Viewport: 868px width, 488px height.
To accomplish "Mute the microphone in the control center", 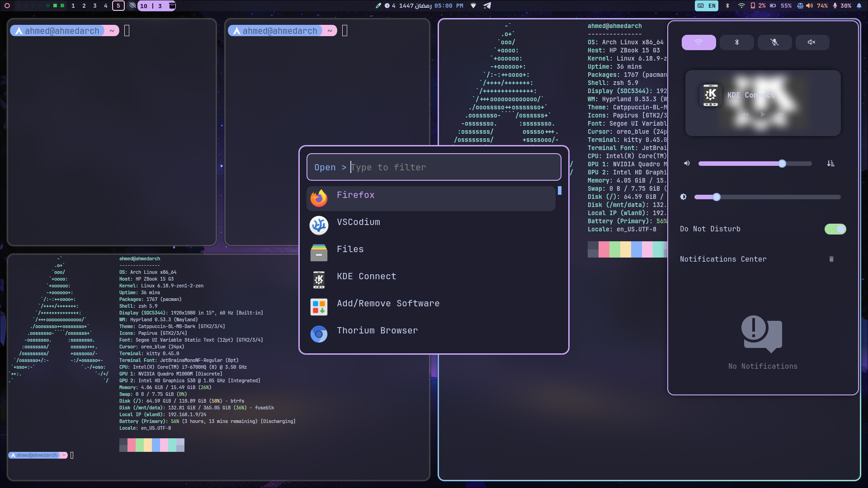I will pos(774,42).
